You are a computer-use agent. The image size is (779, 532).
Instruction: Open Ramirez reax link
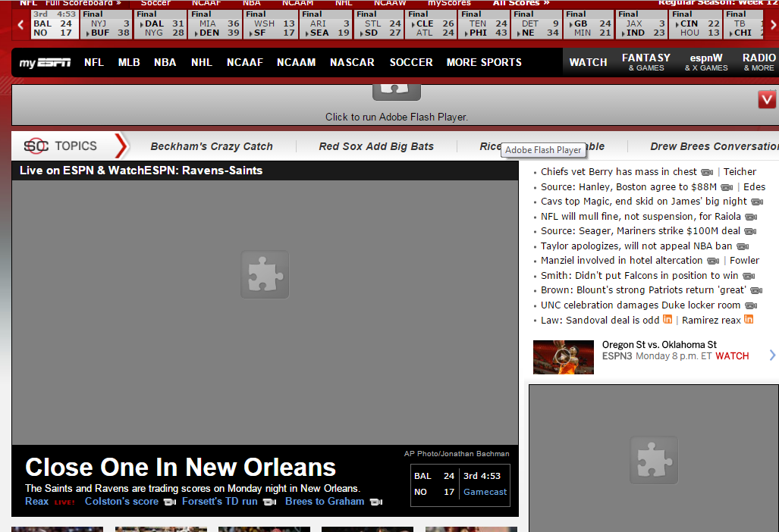click(711, 320)
